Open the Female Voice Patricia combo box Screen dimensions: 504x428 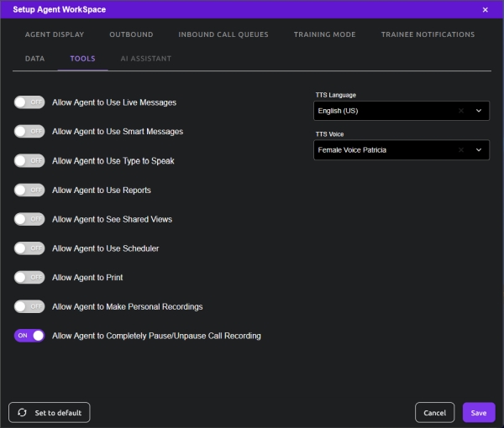[402, 150]
